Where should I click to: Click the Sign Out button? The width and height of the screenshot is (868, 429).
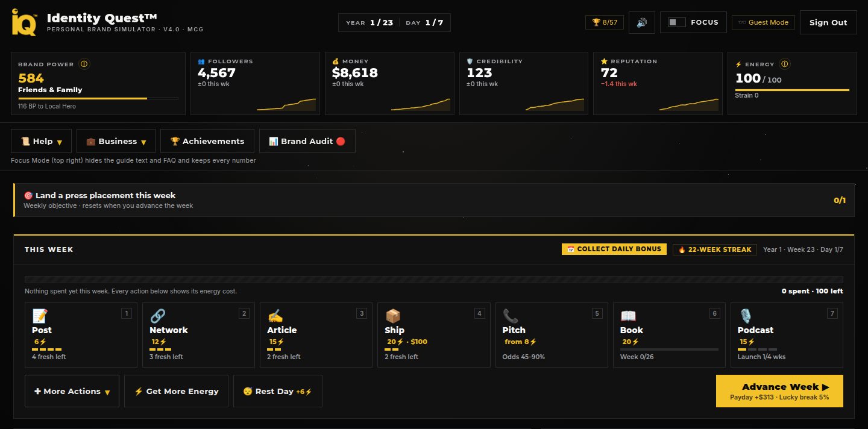[x=828, y=22]
